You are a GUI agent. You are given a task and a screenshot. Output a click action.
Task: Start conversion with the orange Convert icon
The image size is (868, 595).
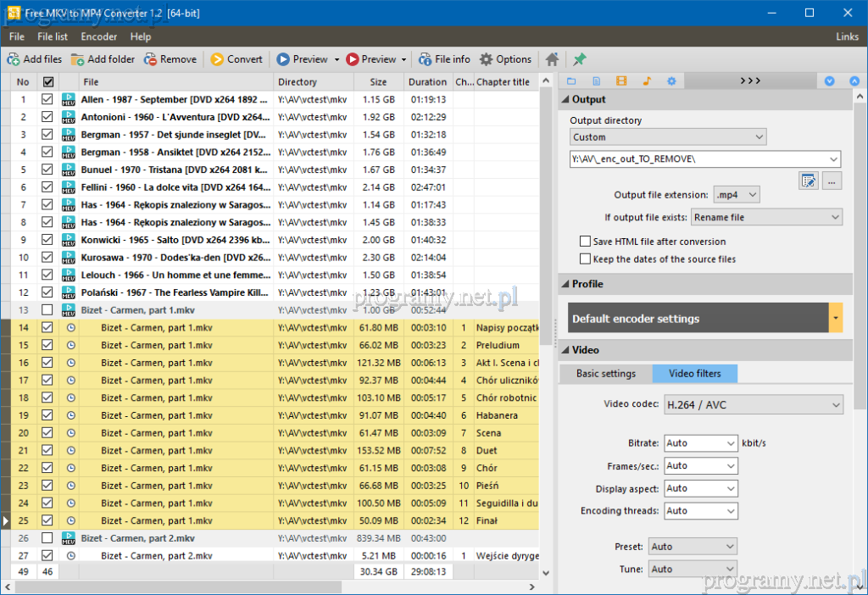[x=217, y=59]
